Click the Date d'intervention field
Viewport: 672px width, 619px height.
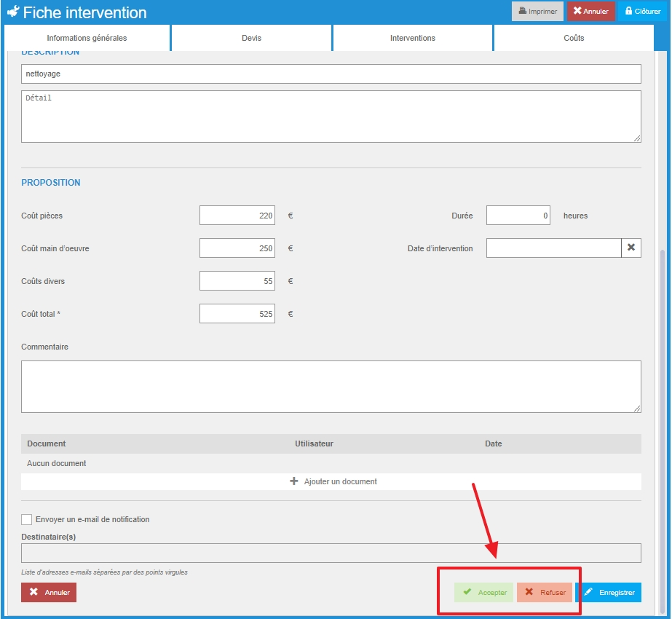553,248
